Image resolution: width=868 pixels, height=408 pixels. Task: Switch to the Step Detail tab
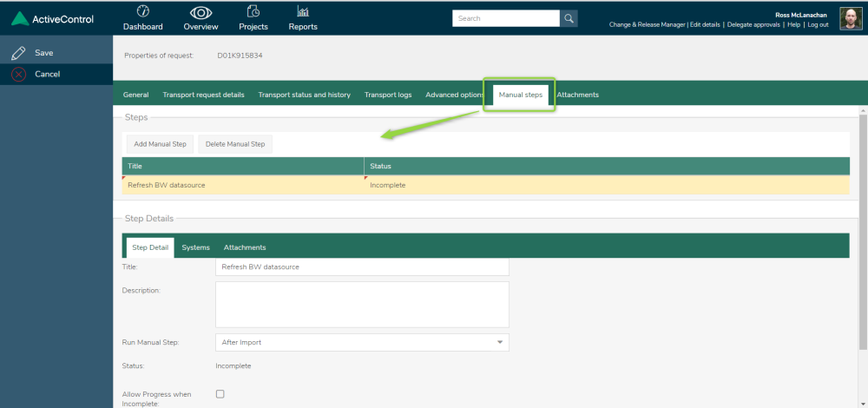(150, 247)
